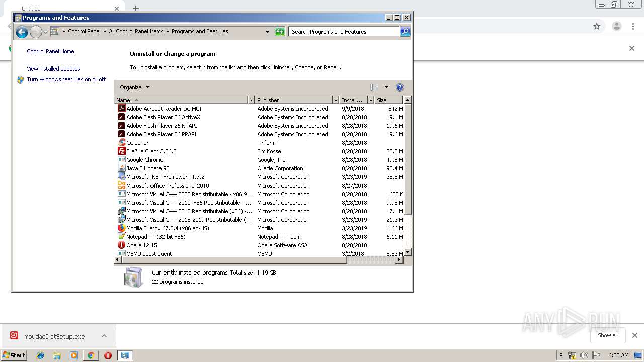Viewport: 644px width, 362px height.
Task: Select Microsoft Visual C++ 2013 Redistributable (x86) row
Action: [x=259, y=211]
